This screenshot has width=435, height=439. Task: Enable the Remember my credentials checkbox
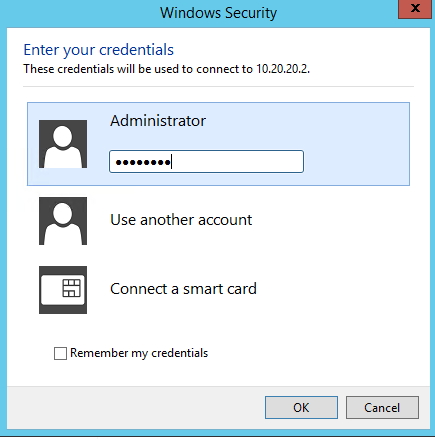pos(60,353)
